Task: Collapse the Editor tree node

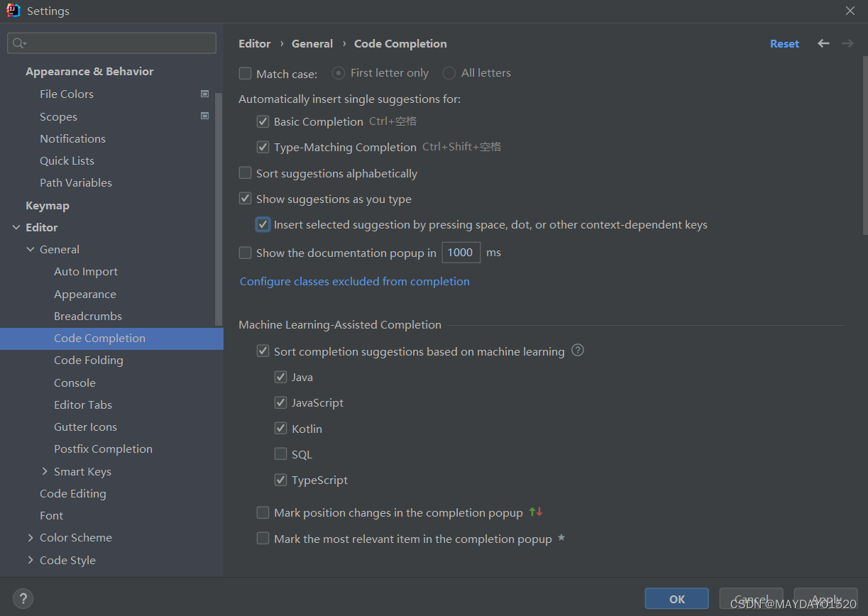Action: coord(16,227)
